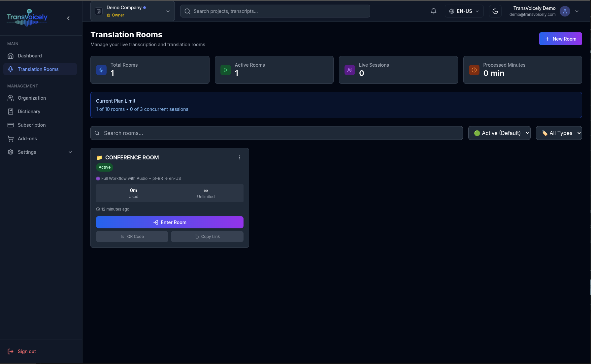This screenshot has height=364, width=591.
Task: Click the Active status badge on the room card
Action: point(104,167)
